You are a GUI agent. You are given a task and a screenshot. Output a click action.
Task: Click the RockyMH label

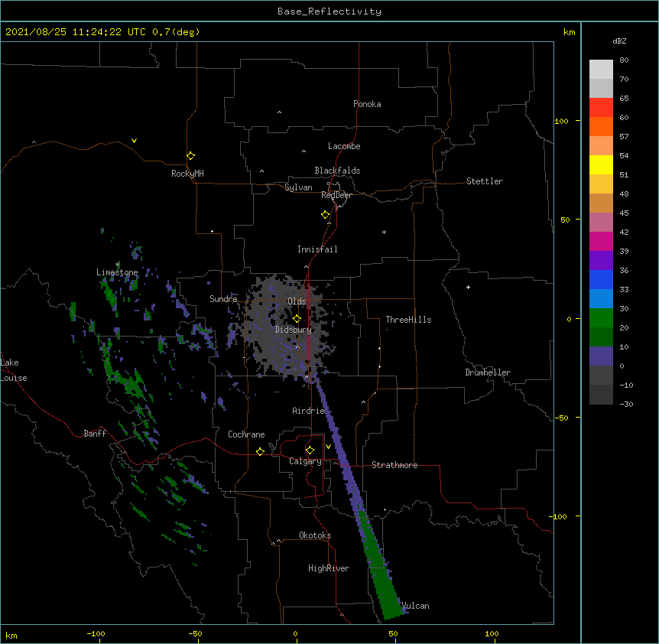[x=187, y=174]
